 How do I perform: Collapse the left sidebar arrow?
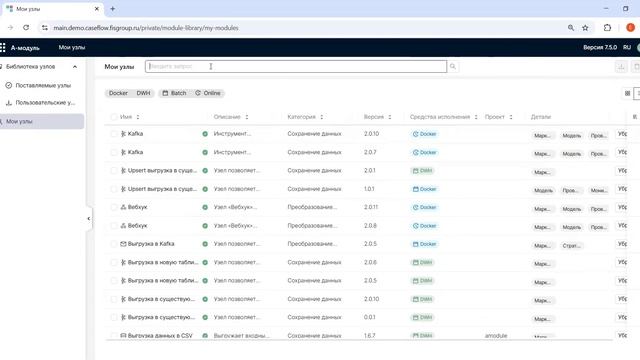point(89,218)
